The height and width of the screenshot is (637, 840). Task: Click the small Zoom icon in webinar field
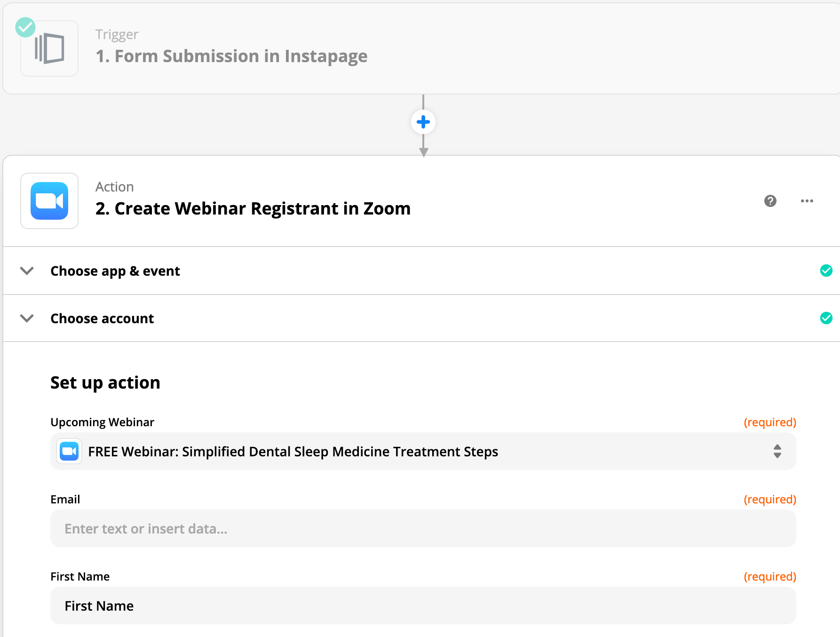69,452
